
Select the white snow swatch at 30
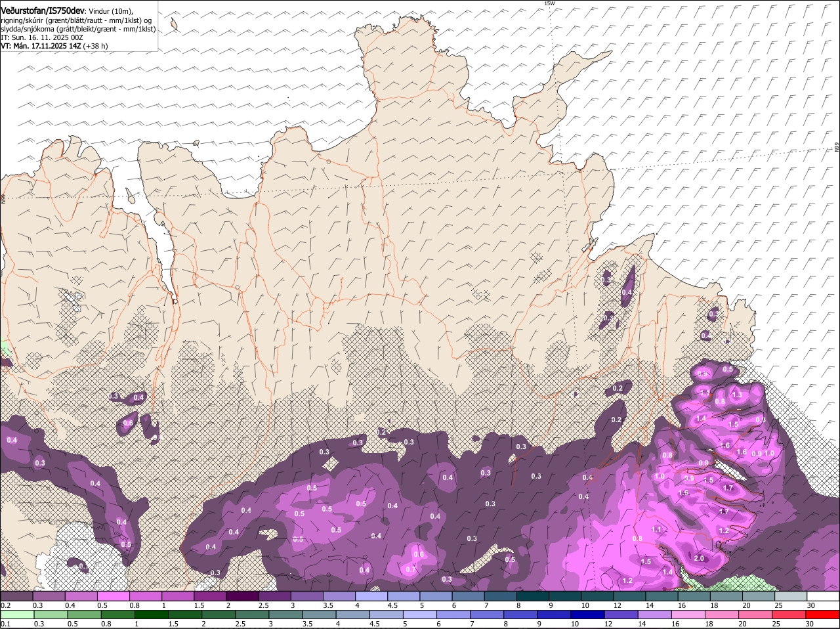coord(823,596)
